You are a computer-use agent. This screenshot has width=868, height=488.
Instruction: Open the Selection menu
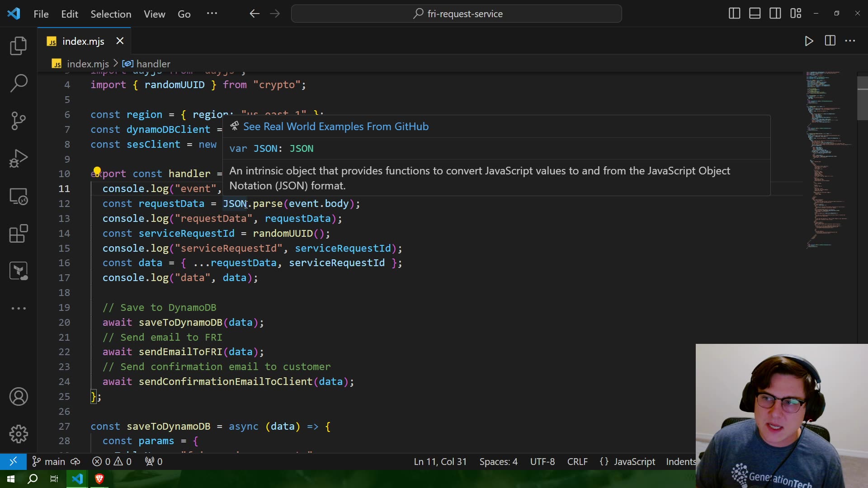click(x=111, y=14)
